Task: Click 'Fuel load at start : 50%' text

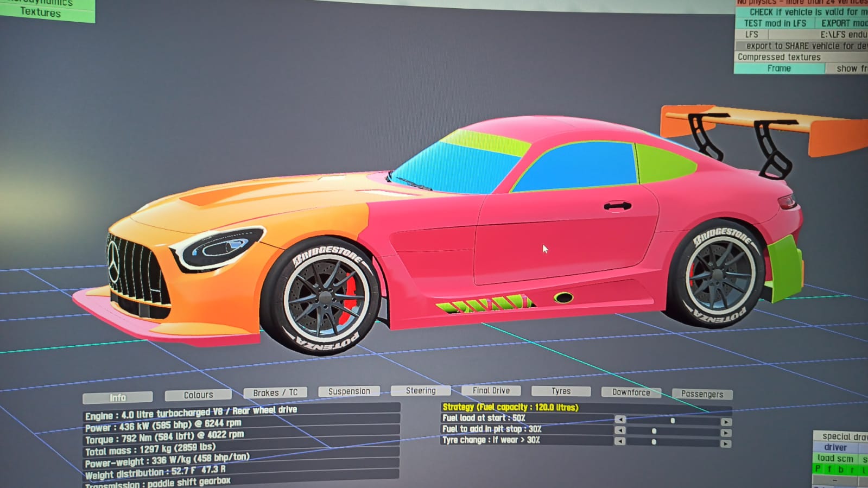Action: point(484,418)
